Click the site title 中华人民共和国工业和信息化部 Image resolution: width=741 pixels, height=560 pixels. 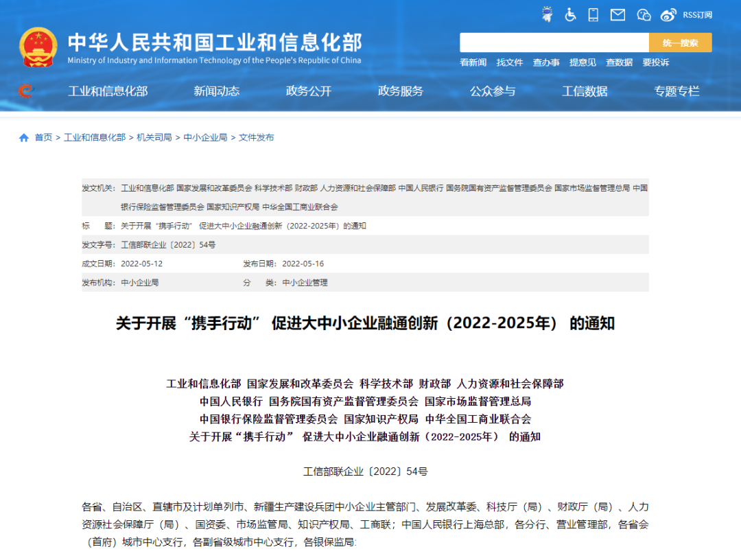[x=215, y=43]
